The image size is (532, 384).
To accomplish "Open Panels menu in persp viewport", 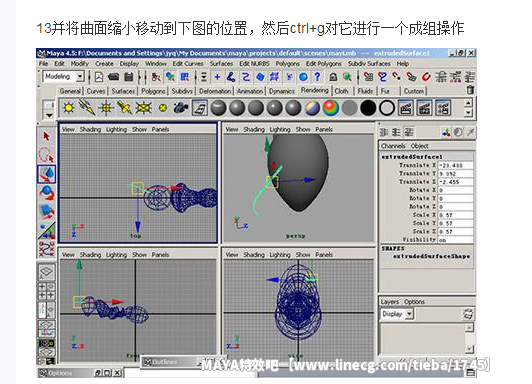I will point(324,129).
